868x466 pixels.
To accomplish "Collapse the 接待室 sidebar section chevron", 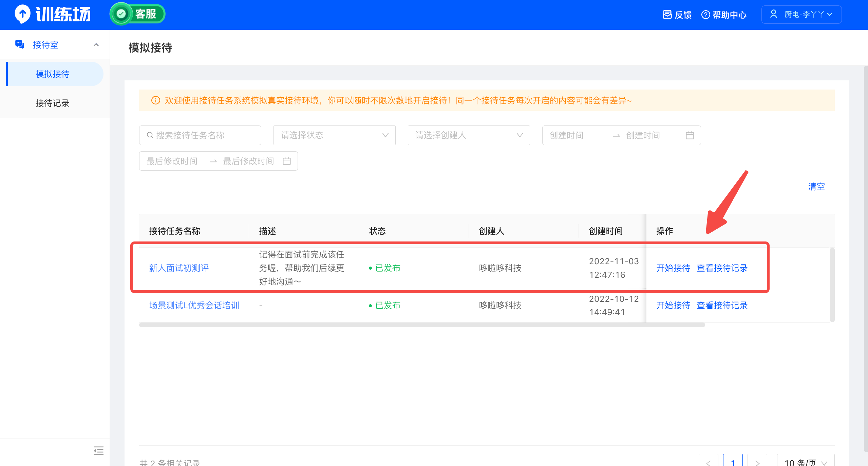I will pyautogui.click(x=96, y=45).
